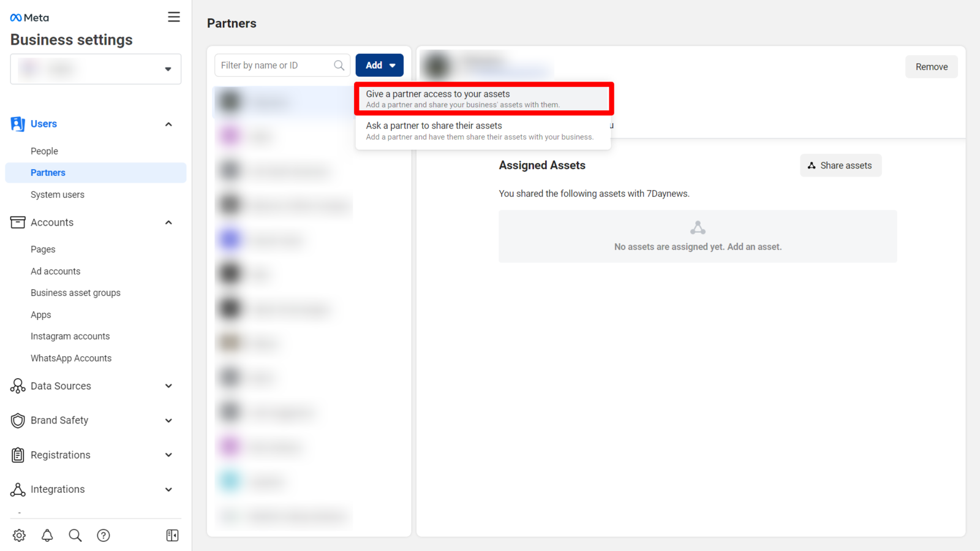Open the settings gear icon

pyautogui.click(x=19, y=535)
